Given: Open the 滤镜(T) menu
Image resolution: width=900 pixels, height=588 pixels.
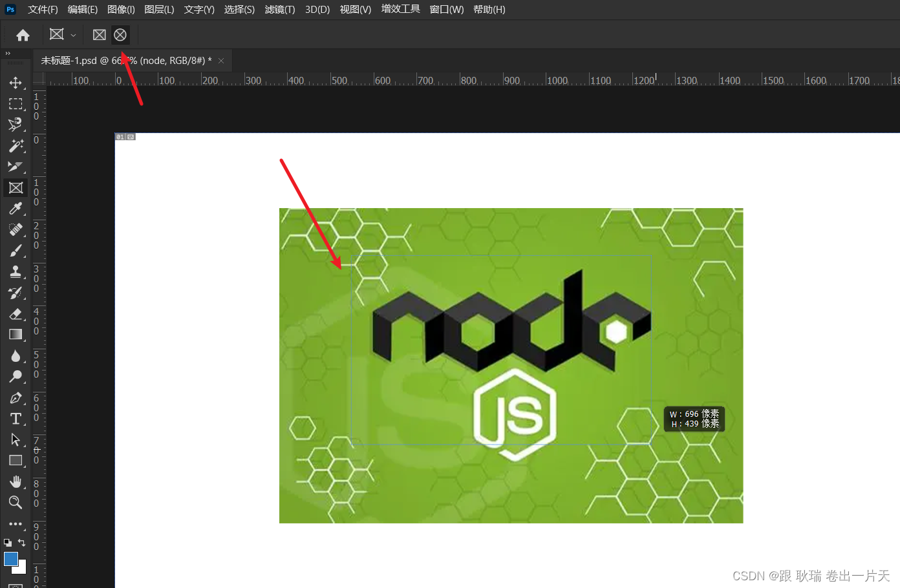Looking at the screenshot, I should (x=280, y=10).
